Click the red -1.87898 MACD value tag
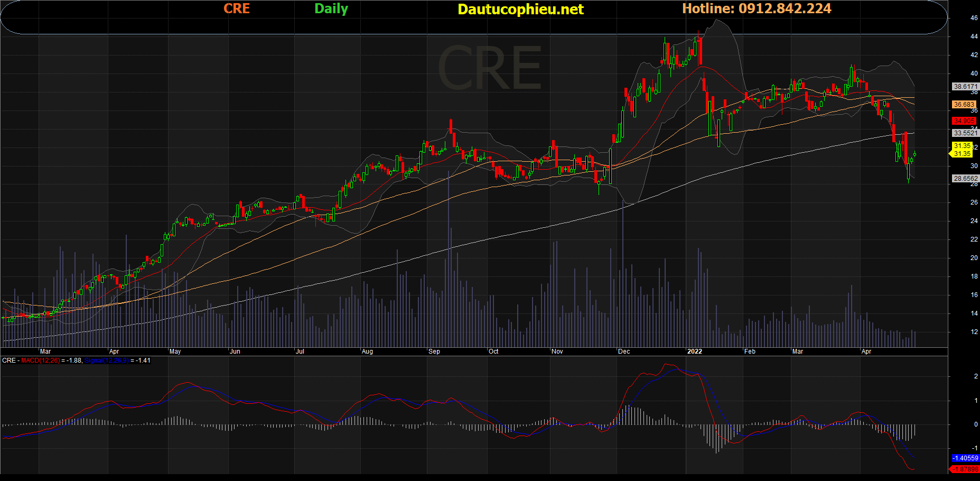980x481 pixels. coord(965,469)
